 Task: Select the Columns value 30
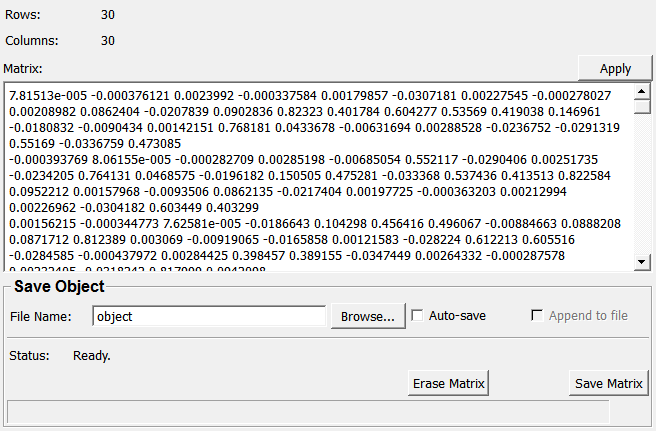click(x=108, y=41)
